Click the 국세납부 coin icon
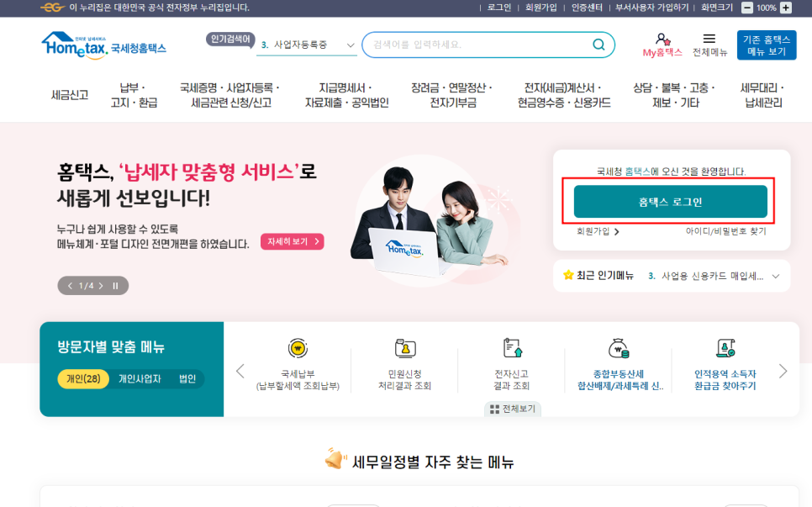The width and height of the screenshot is (812, 507). [x=298, y=349]
